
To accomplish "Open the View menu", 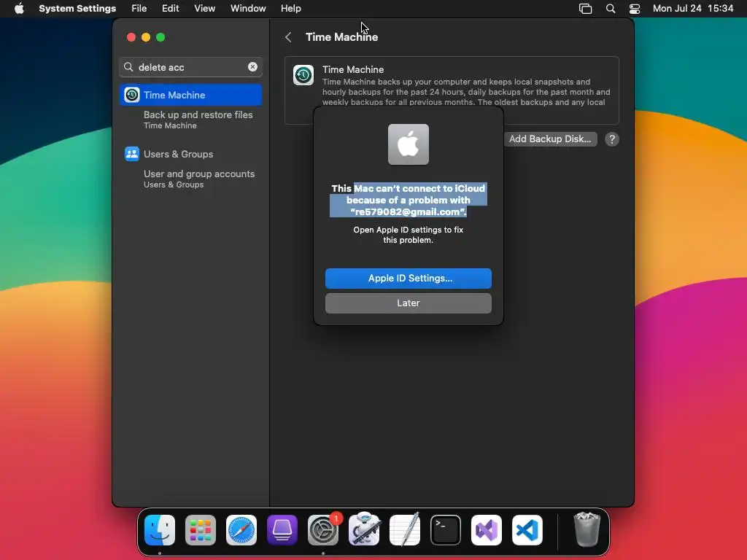I will (204, 9).
